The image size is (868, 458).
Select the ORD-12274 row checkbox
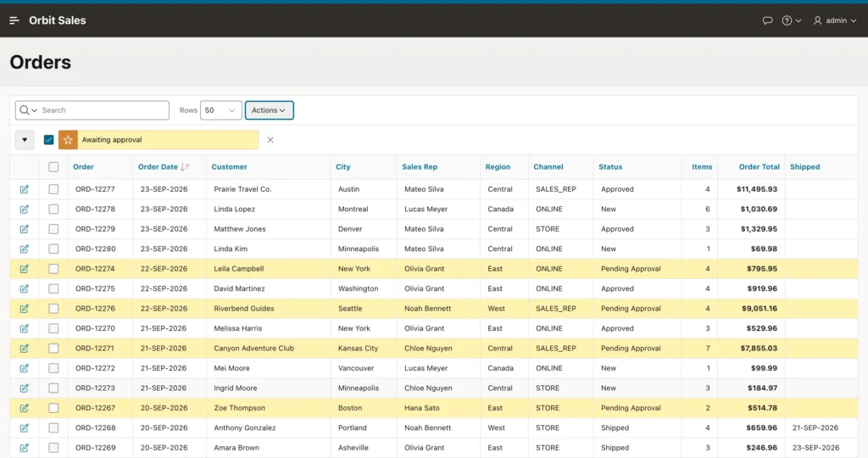click(x=53, y=269)
